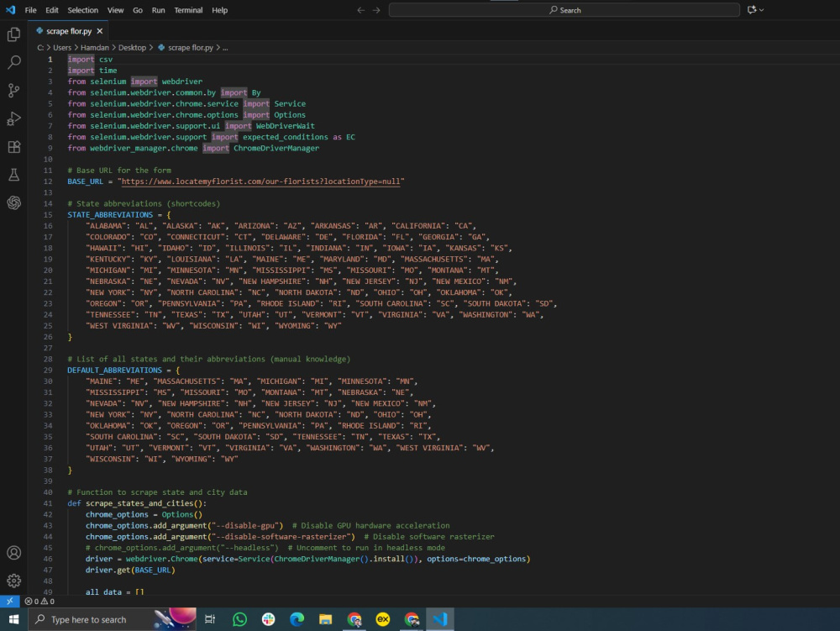Click the Hamdan breadcrumb segment
Screen dimensions: 840x631
tap(94, 48)
